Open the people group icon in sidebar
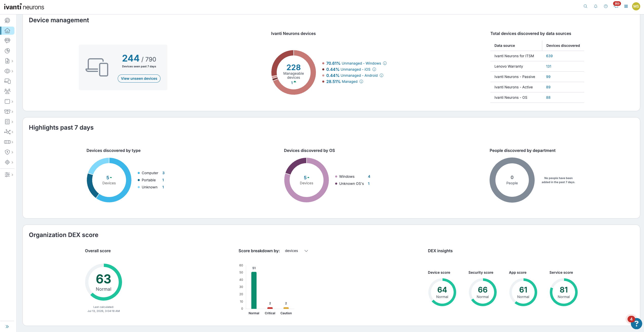Viewport: 644px width, 332px height. pyautogui.click(x=7, y=91)
